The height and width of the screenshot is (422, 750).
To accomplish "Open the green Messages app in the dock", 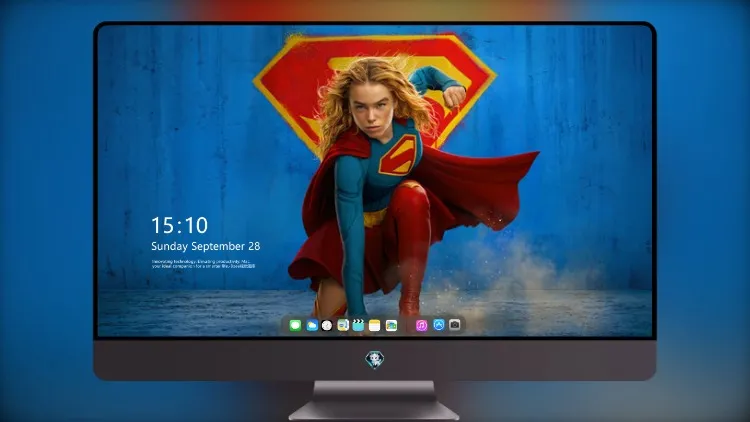I will tap(295, 326).
